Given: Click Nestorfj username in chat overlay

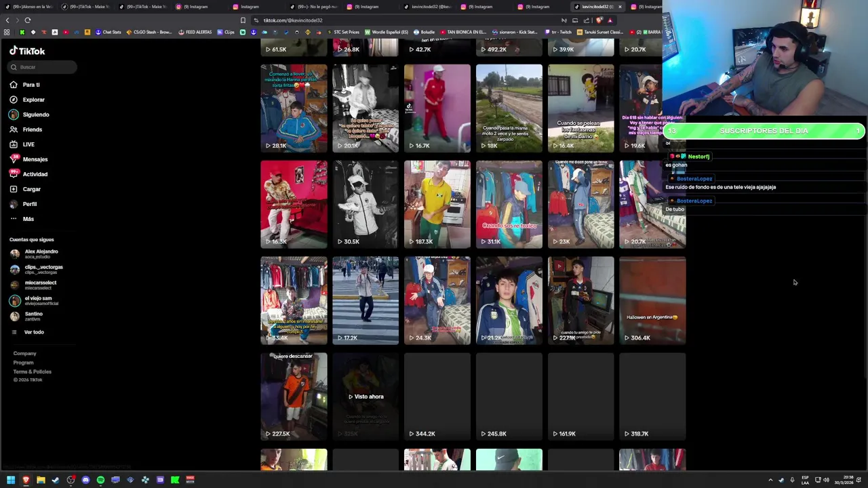Looking at the screenshot, I should 698,157.
